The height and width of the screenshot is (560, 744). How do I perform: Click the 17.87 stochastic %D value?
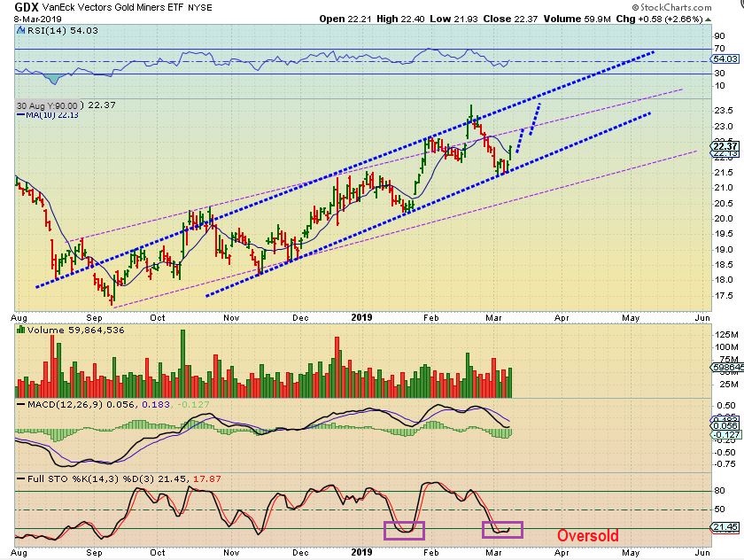point(207,478)
